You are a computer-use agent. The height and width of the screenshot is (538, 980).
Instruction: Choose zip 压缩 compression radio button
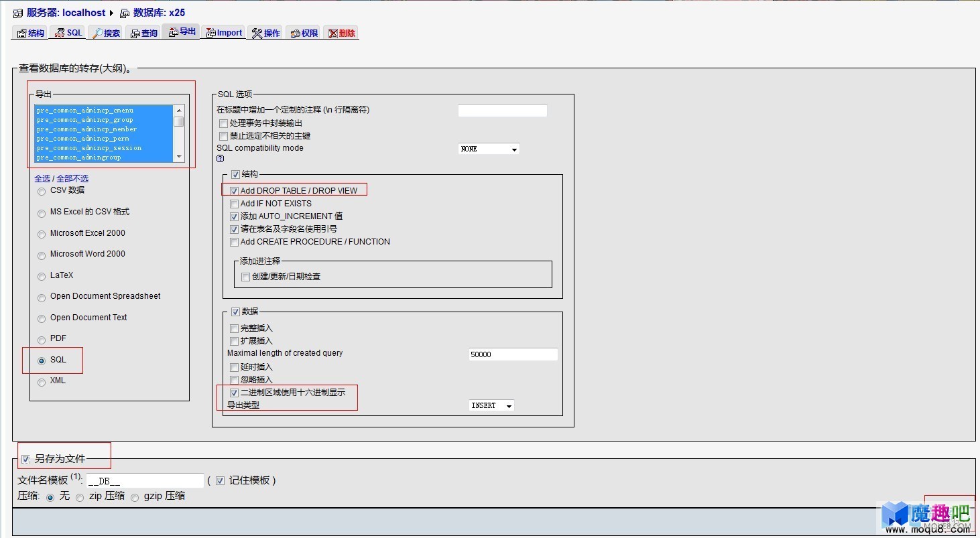tap(80, 498)
